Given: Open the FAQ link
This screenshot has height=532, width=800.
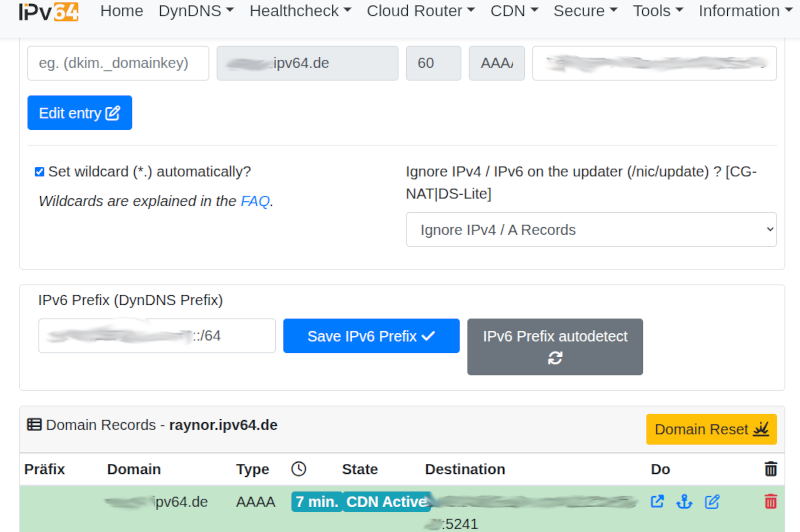Looking at the screenshot, I should [255, 201].
